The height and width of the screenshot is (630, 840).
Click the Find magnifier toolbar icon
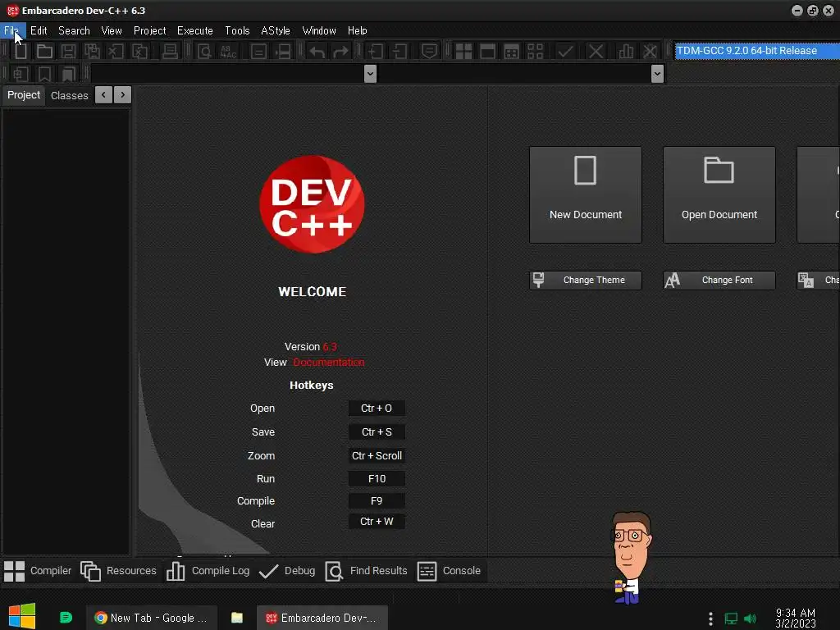point(204,52)
